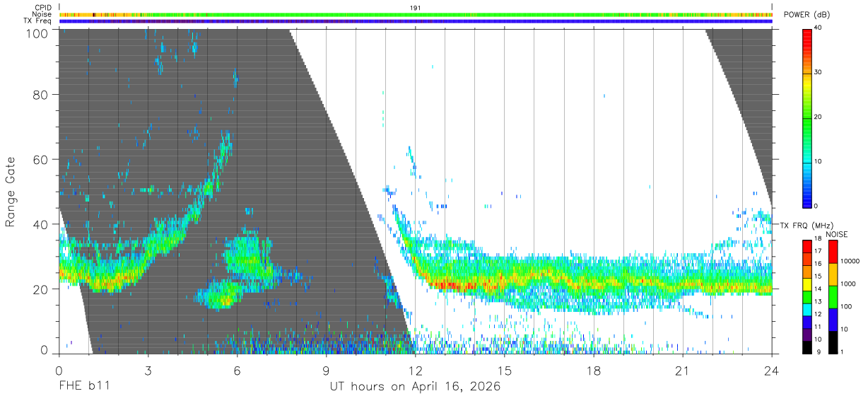Click the x-axis hour label 9
Image resolution: width=868 pixels, height=401 pixels.
point(326,370)
